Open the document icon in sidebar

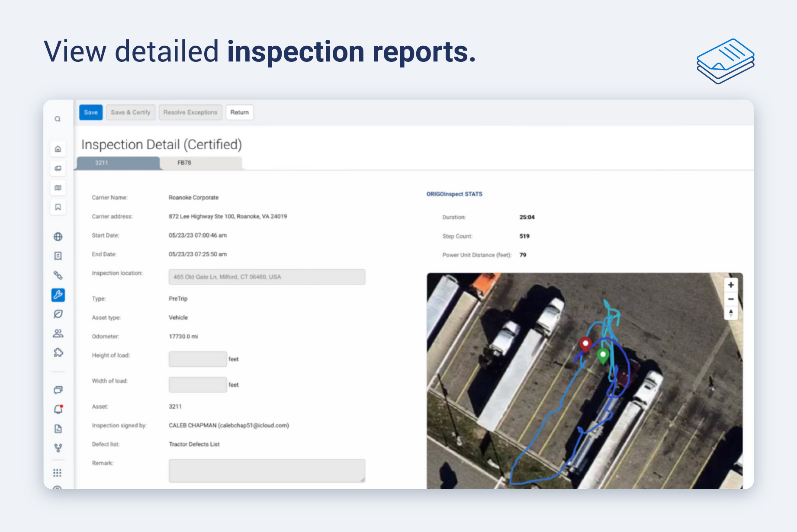pyautogui.click(x=58, y=429)
